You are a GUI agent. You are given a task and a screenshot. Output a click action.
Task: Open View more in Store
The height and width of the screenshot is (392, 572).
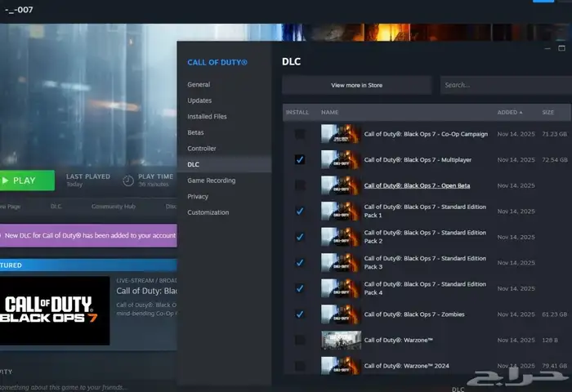click(x=357, y=85)
